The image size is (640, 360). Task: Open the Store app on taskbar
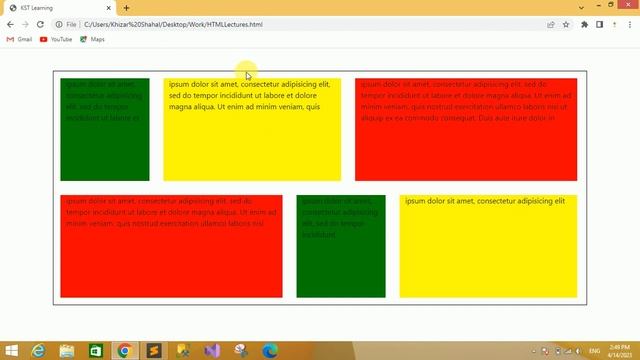pos(96,351)
